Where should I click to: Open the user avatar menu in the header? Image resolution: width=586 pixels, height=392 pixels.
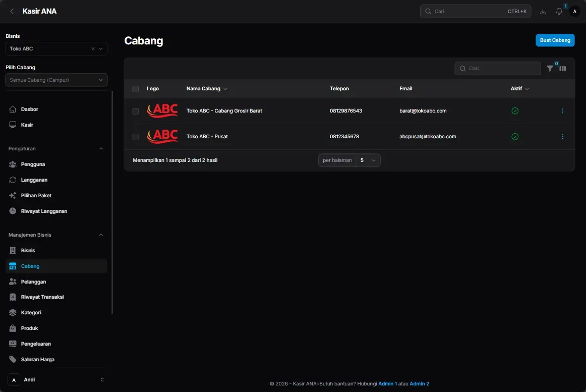point(575,11)
